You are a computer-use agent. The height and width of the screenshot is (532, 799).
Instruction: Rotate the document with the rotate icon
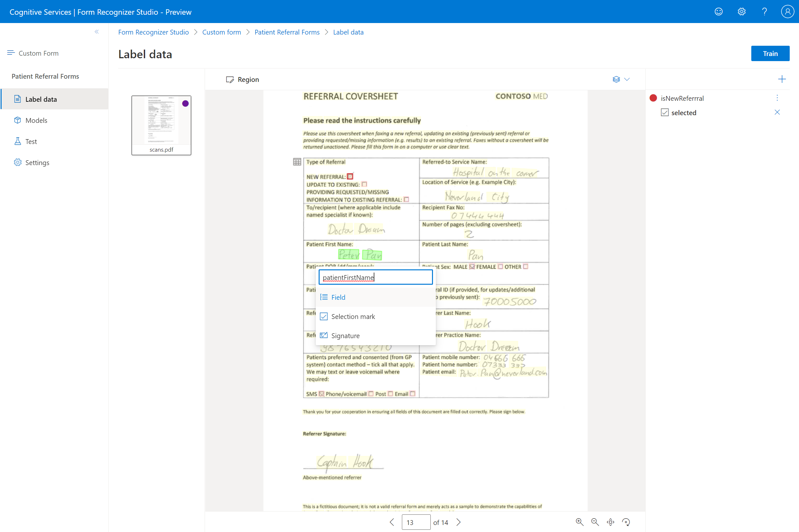click(x=626, y=522)
